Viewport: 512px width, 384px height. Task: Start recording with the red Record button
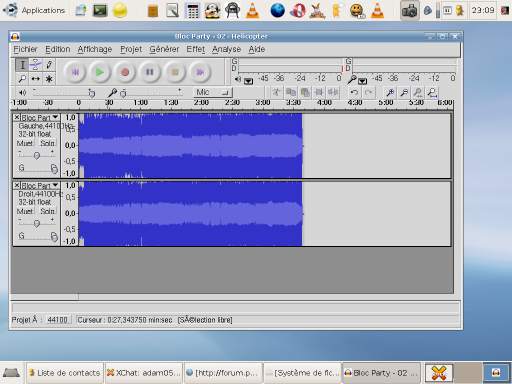tap(125, 72)
